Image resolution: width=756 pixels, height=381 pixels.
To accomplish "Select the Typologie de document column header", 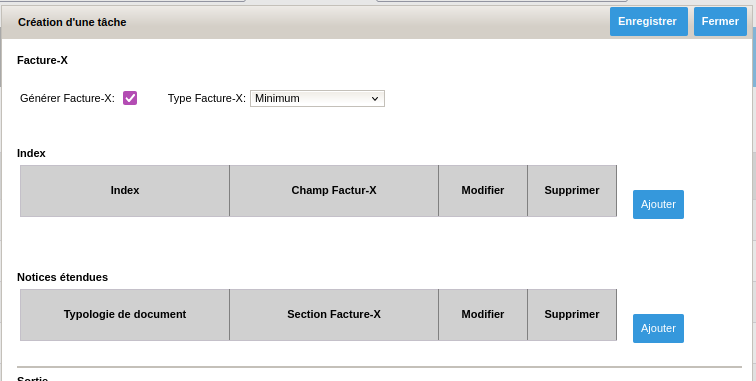I will pos(125,314).
